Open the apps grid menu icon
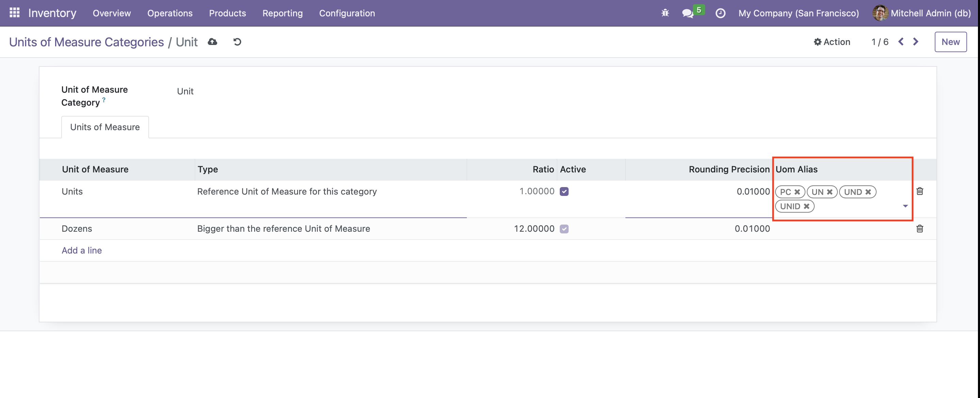The width and height of the screenshot is (980, 398). (14, 13)
